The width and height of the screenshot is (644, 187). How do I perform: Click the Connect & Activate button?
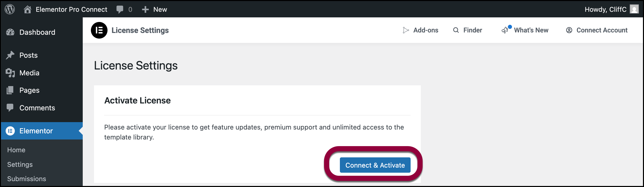375,165
